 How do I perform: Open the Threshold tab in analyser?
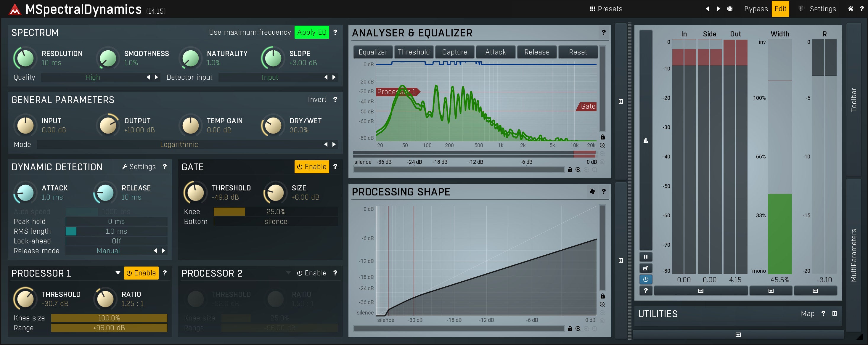pos(414,52)
